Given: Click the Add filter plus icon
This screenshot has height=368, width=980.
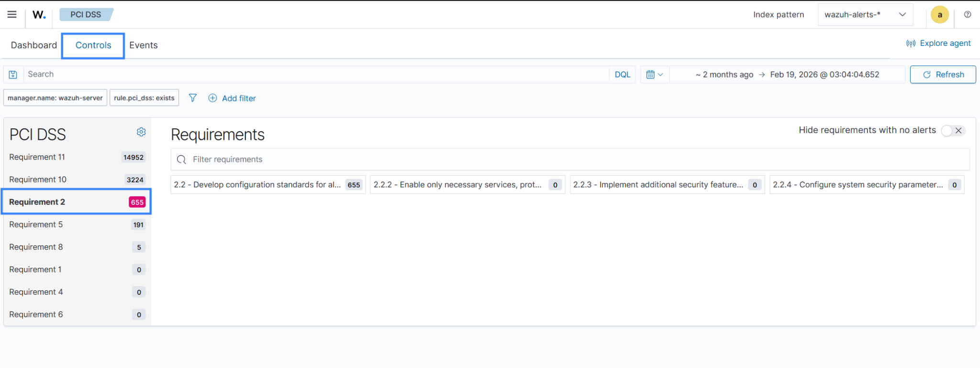Looking at the screenshot, I should 213,98.
